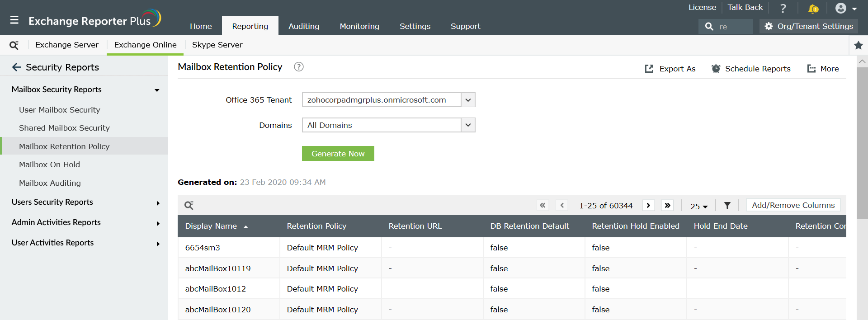Switch to the Auditing tab
The height and width of the screenshot is (320, 868).
(x=304, y=26)
